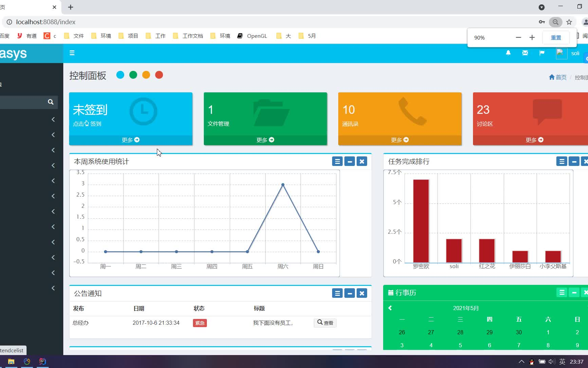Go to previous month in calendar
Viewport: 588px width, 368px height.
click(390, 308)
